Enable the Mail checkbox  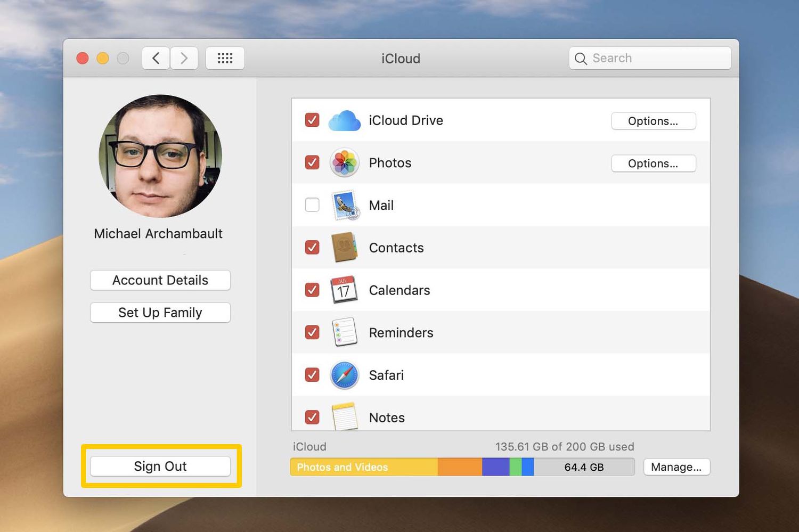pyautogui.click(x=312, y=205)
